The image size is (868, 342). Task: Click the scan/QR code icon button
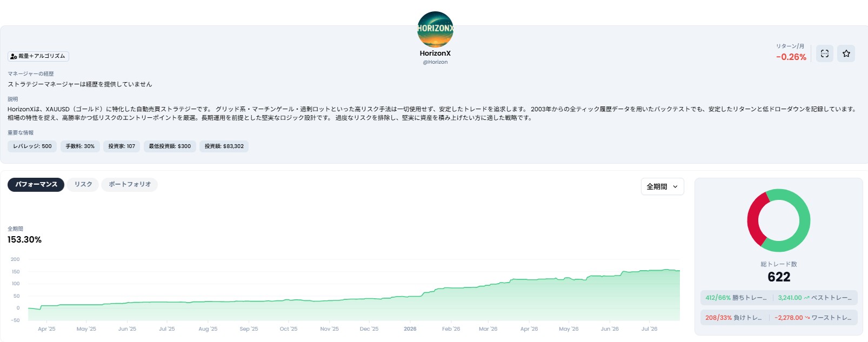[824, 53]
